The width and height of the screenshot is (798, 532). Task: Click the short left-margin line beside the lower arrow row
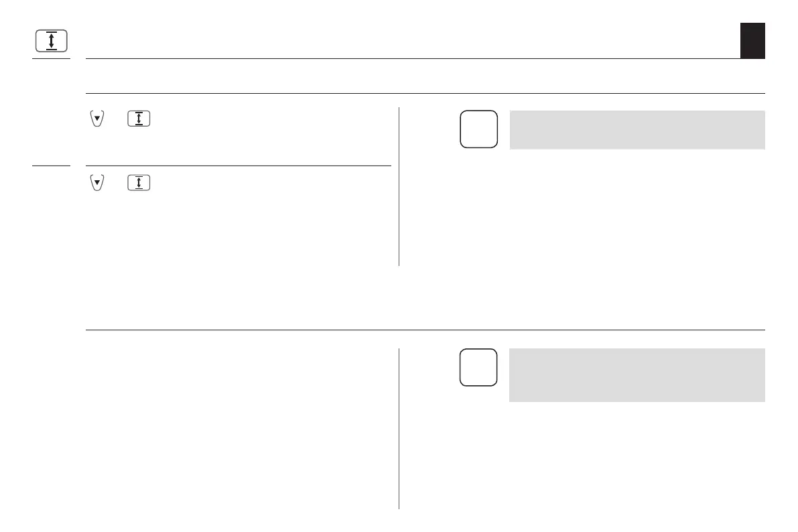pos(51,165)
